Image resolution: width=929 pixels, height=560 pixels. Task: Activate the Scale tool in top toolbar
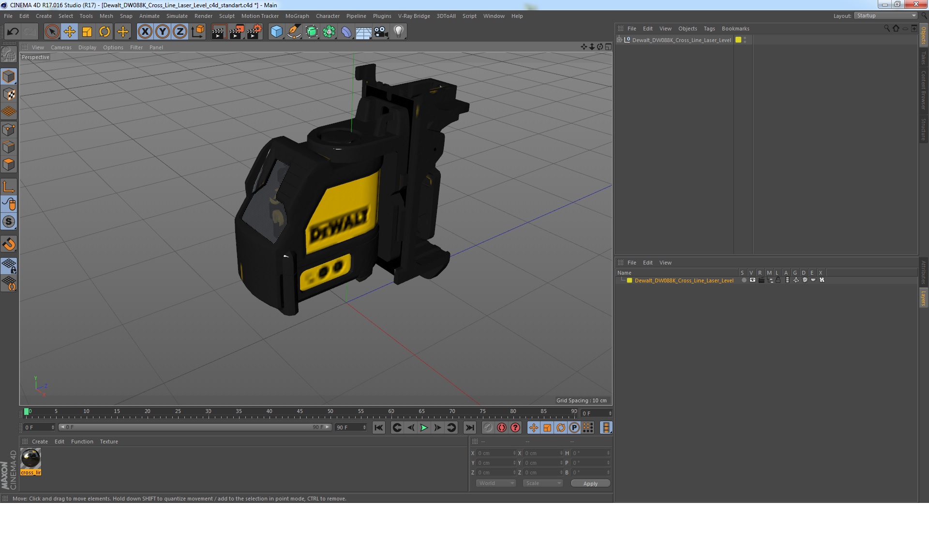point(87,32)
